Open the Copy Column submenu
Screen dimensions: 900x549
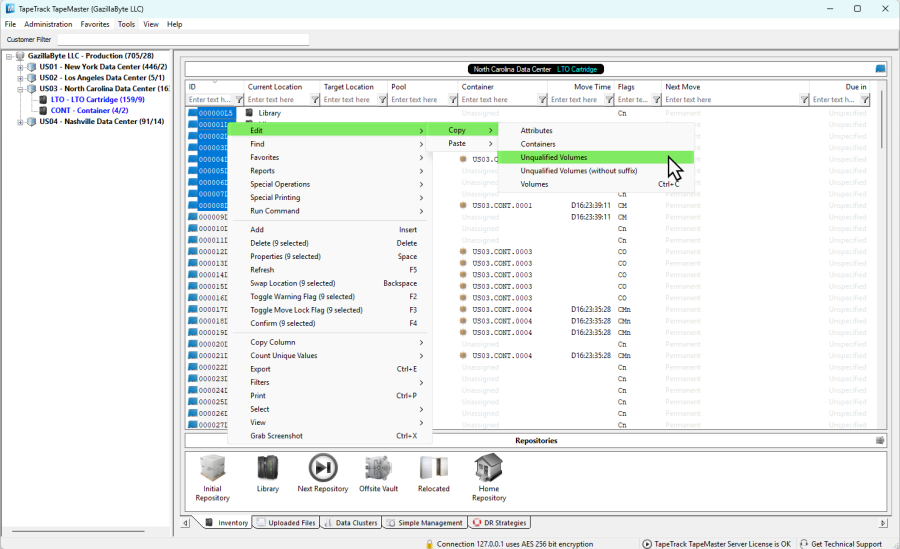tap(328, 342)
